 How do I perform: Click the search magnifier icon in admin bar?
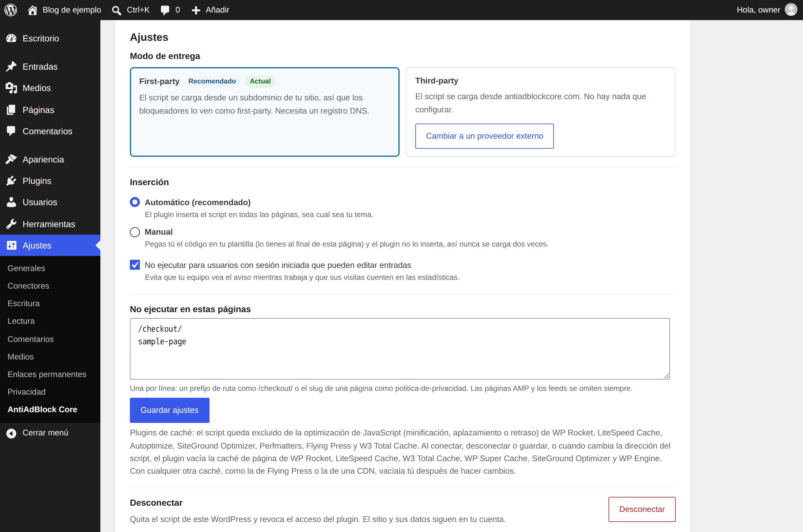coord(116,10)
